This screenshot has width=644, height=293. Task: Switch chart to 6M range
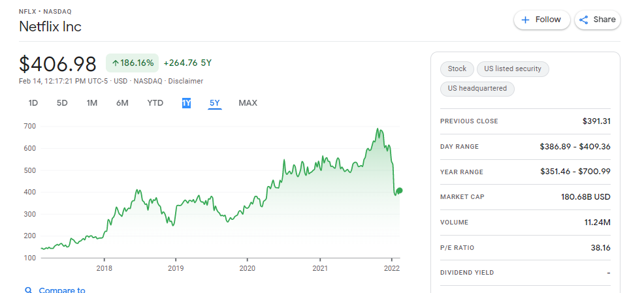[122, 103]
